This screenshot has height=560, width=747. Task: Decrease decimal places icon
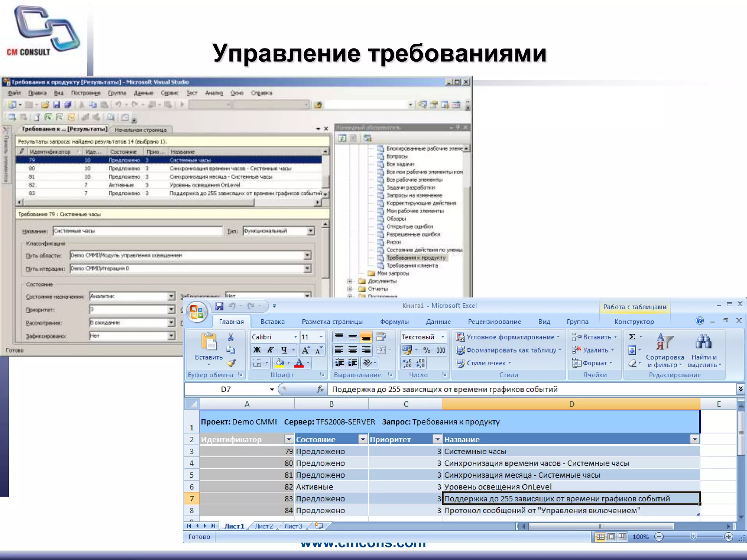tap(420, 363)
